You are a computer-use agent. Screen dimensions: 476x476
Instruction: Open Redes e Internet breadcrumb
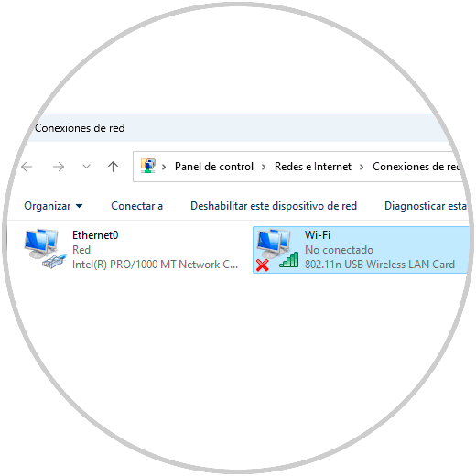(313, 167)
